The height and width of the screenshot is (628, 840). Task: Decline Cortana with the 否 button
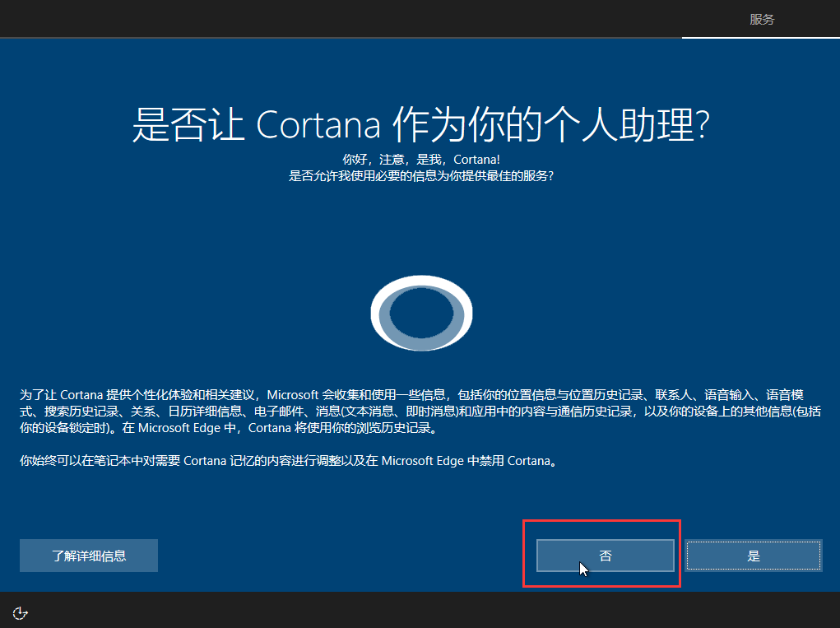[606, 556]
